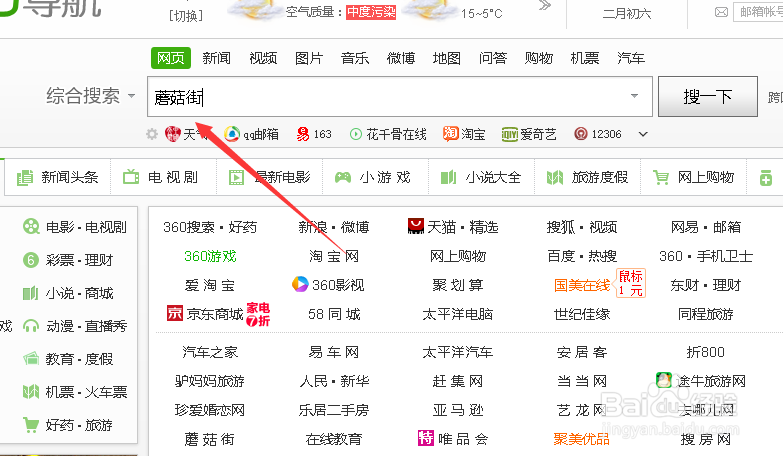Click the [切换] city switch link
The image size is (783, 456).
click(186, 16)
